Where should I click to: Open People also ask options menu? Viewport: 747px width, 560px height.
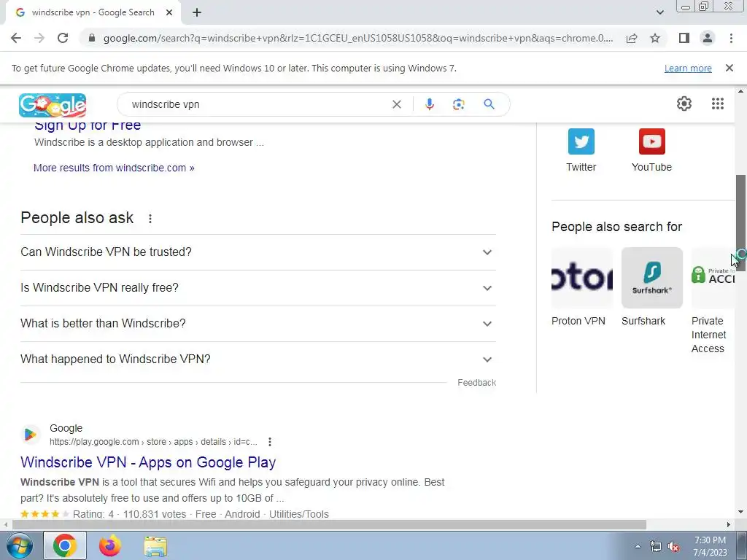tap(150, 219)
